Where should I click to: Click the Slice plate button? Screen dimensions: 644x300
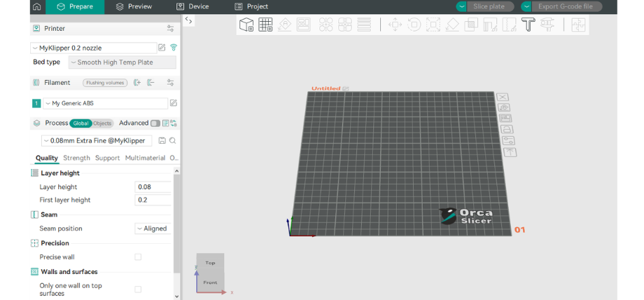[491, 6]
